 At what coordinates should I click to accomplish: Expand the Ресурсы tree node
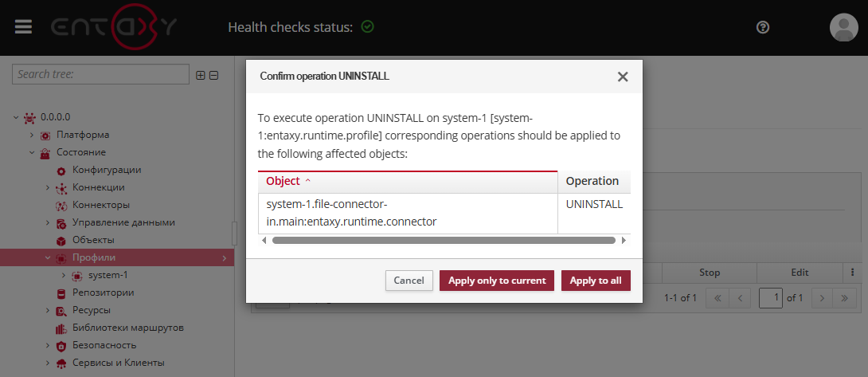coord(48,310)
